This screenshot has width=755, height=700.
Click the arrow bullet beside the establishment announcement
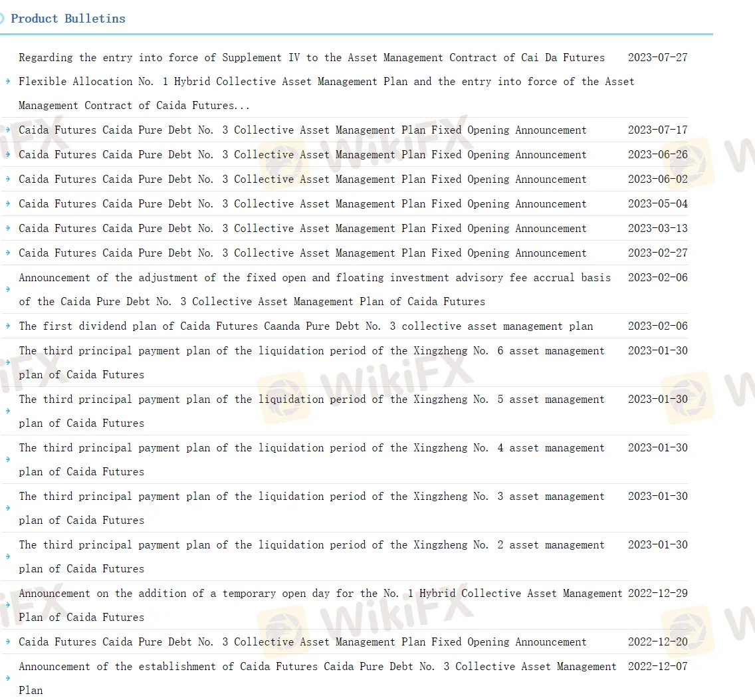click(x=8, y=678)
